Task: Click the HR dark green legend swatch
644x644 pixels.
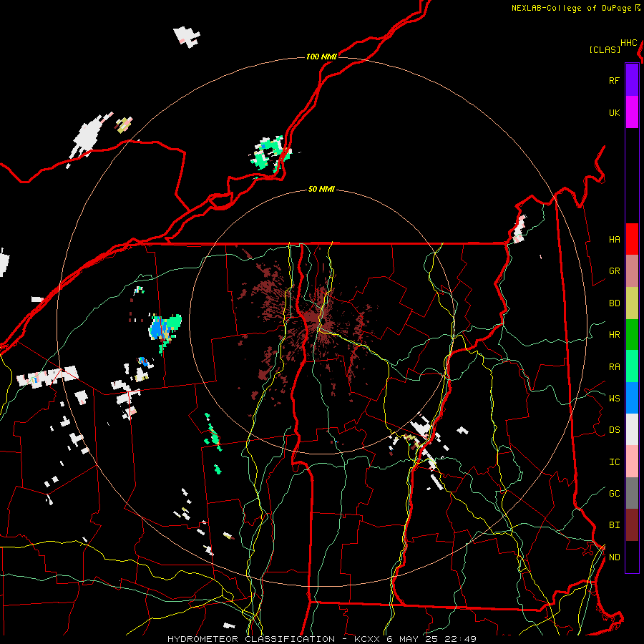Action: 632,335
